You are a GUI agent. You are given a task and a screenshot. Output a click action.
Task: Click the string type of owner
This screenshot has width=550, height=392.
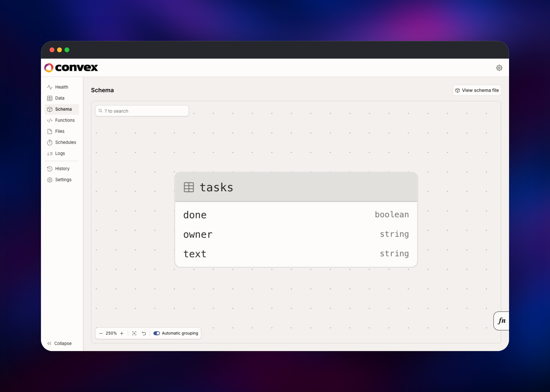(x=394, y=234)
